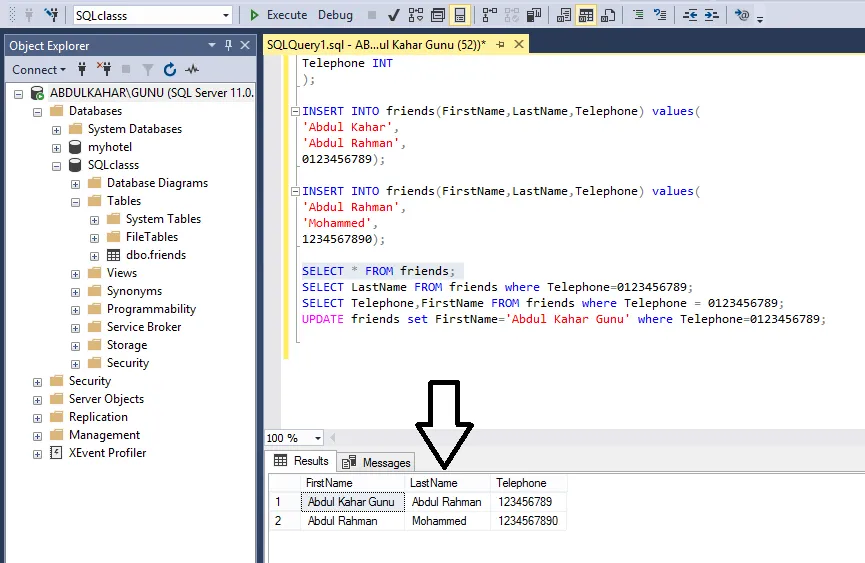The image size is (865, 563).
Task: Select the Management folder
Action: point(104,435)
